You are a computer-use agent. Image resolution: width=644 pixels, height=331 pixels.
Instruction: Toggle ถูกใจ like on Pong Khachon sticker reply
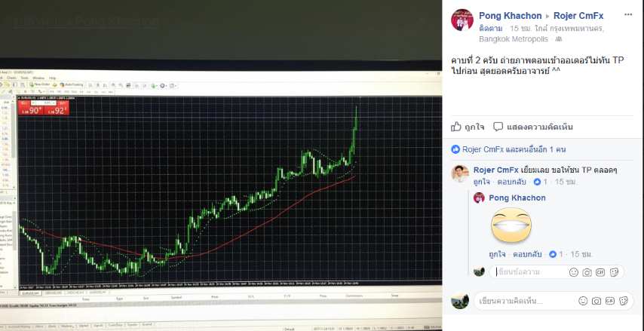(x=497, y=254)
